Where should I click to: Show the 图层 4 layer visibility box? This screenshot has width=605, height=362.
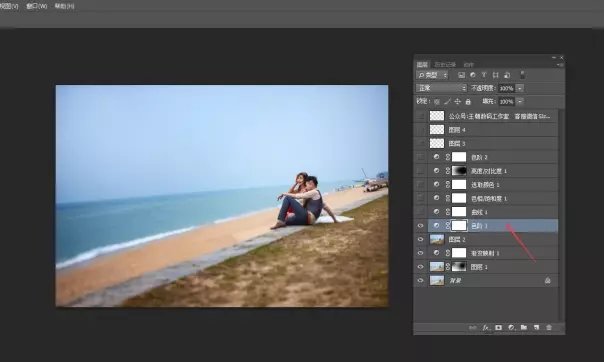coord(421,130)
